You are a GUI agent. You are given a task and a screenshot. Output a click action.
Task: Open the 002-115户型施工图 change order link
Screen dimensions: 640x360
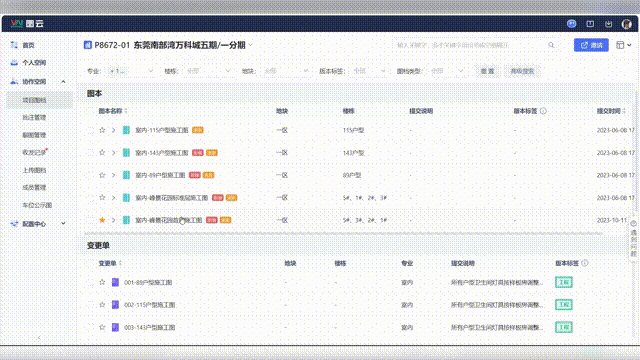149,305
